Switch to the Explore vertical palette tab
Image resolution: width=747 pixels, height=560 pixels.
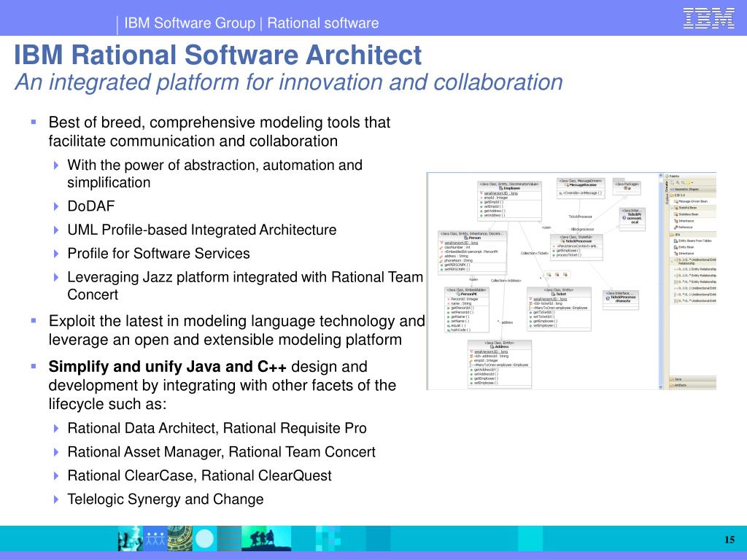coord(667,198)
